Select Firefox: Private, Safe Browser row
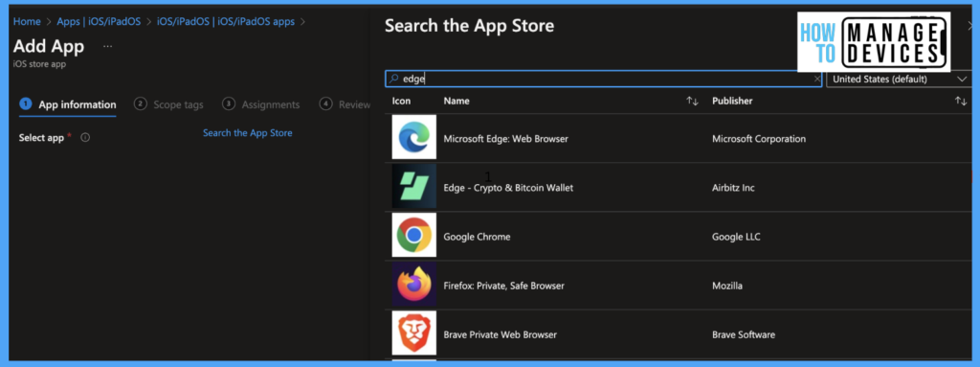The image size is (980, 367). pyautogui.click(x=679, y=286)
